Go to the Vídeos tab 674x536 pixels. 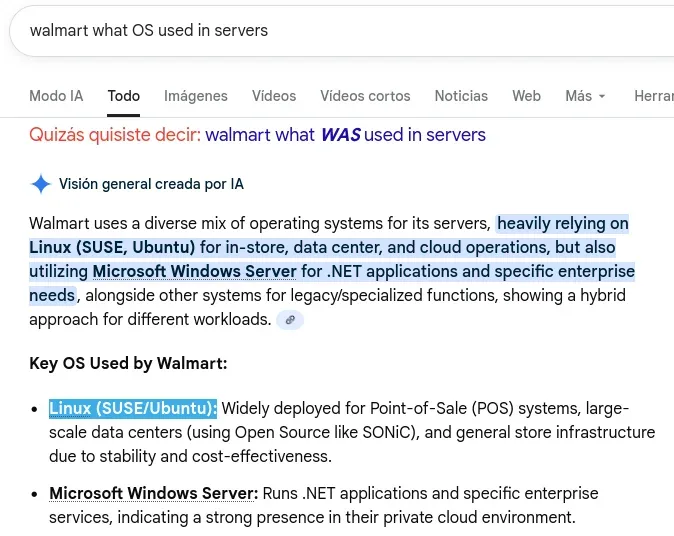(x=274, y=96)
